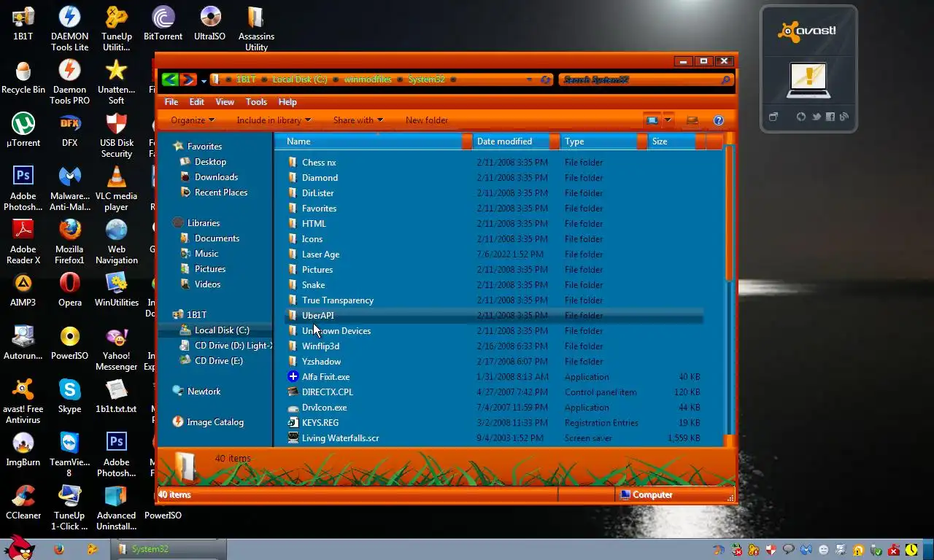Image resolution: width=934 pixels, height=560 pixels.
Task: Open the Recycle Bin
Action: (x=23, y=78)
